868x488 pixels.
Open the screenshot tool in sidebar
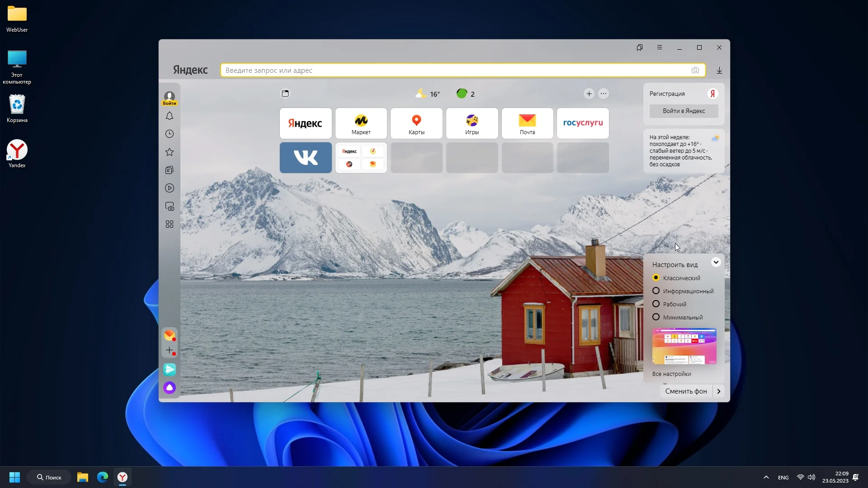[170, 206]
